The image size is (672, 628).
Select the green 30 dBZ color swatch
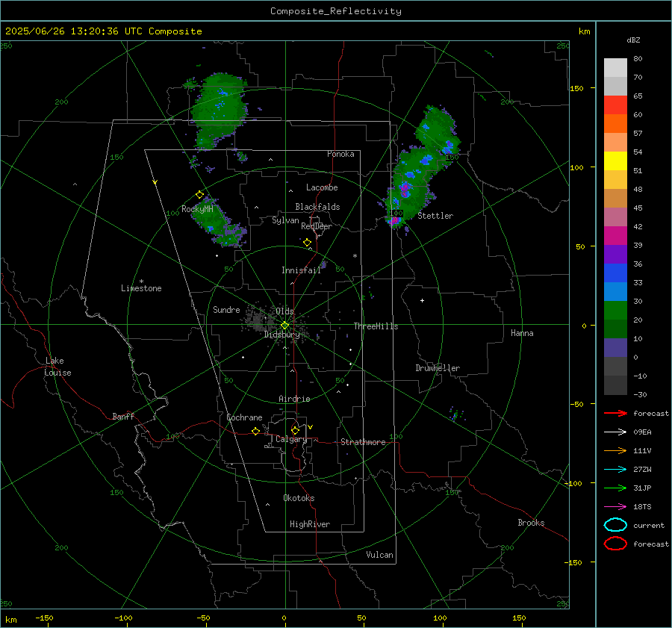[x=615, y=310]
